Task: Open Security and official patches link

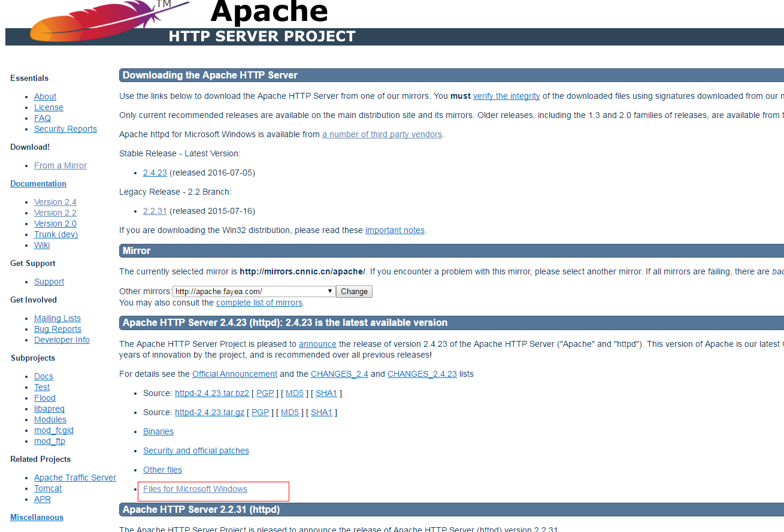Action: (196, 451)
